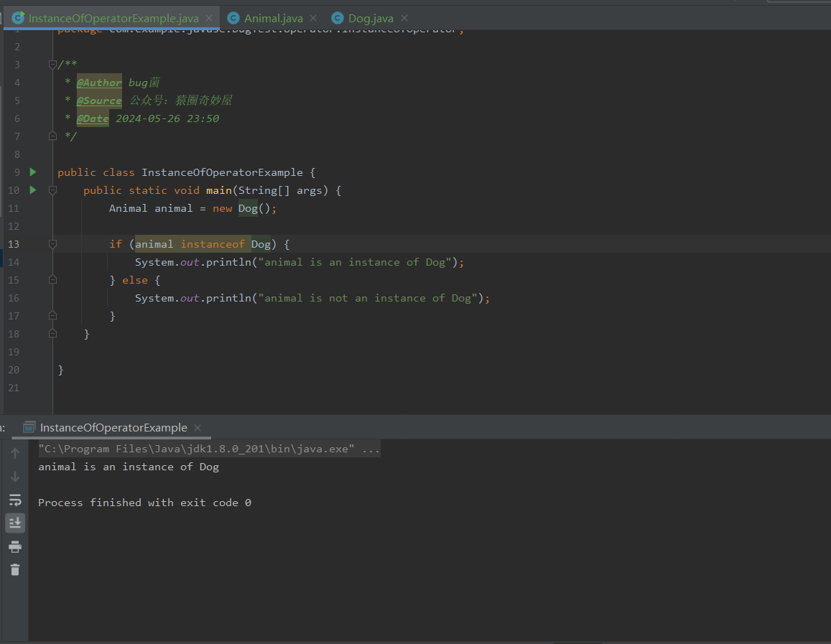Click line number 9 in the gutter

(17, 172)
